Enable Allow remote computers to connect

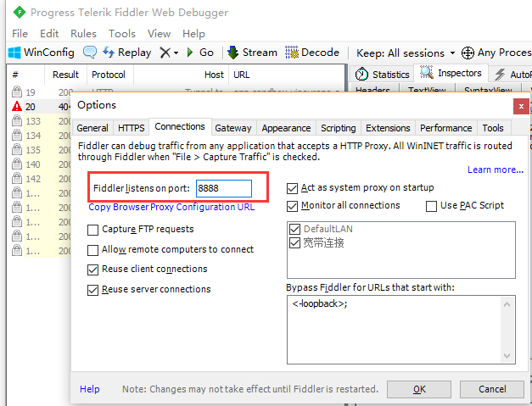click(93, 250)
